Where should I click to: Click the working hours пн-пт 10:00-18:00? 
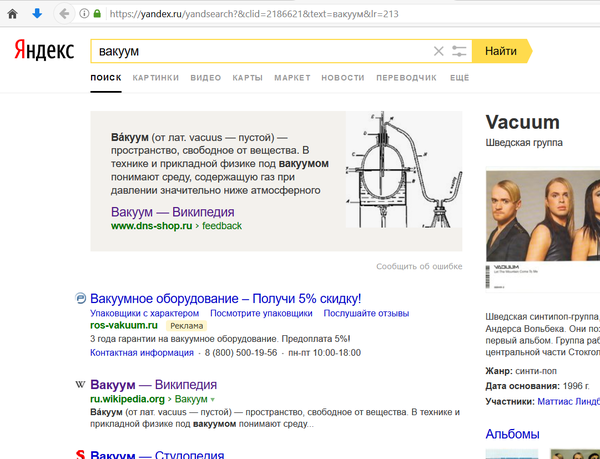point(324,353)
